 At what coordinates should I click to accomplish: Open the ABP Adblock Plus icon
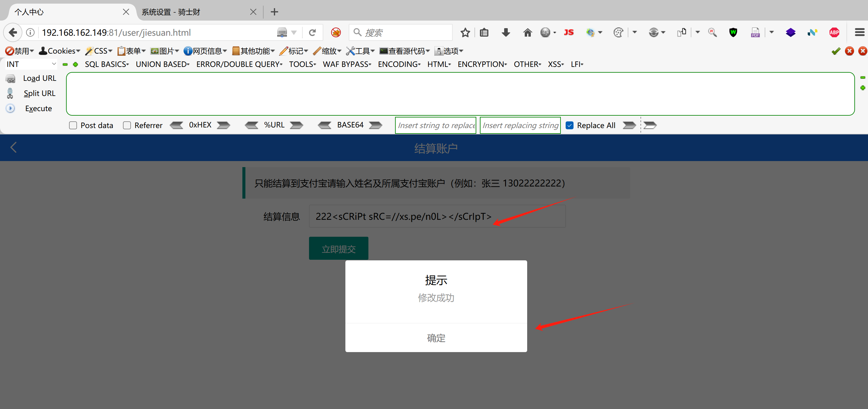pyautogui.click(x=834, y=33)
